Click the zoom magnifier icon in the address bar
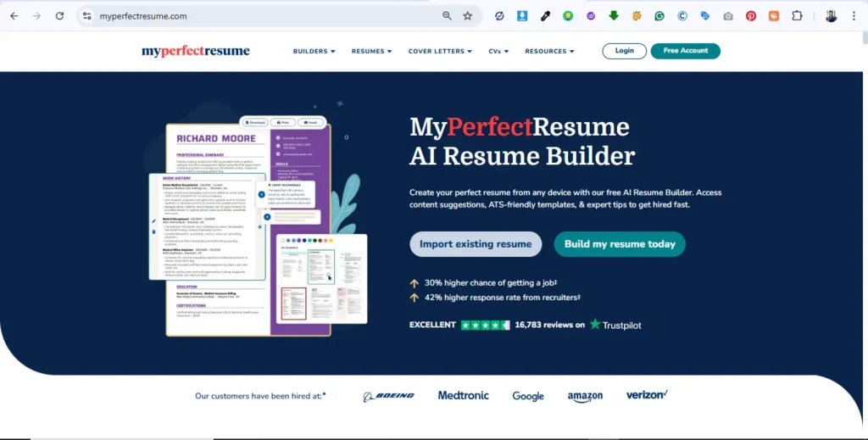The height and width of the screenshot is (440, 868). pyautogui.click(x=447, y=16)
